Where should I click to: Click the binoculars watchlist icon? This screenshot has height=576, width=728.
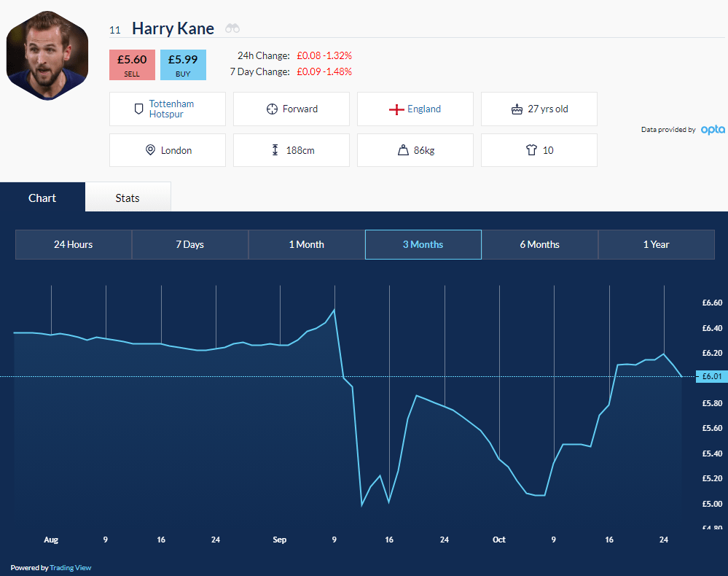tap(232, 28)
